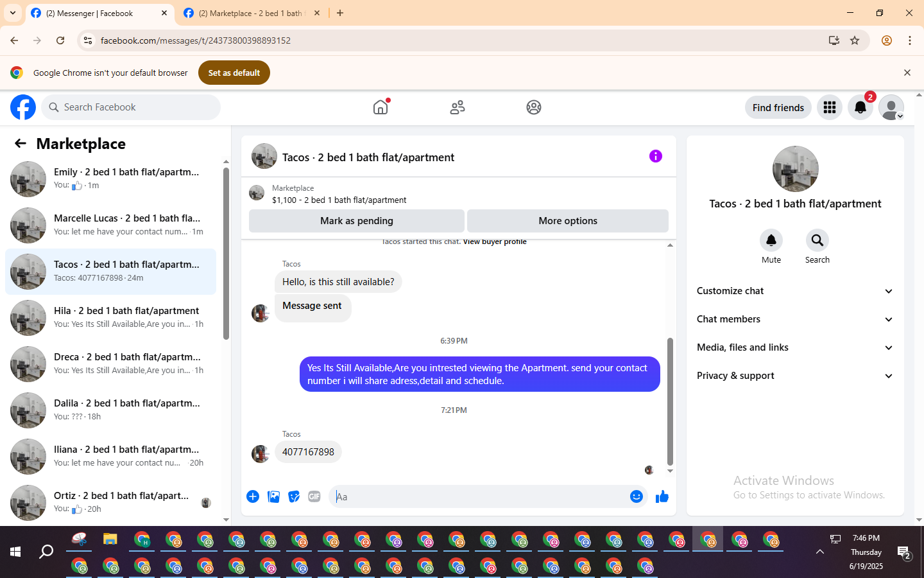Open Hila's apartment conversation
The image size is (924, 578).
(110, 318)
